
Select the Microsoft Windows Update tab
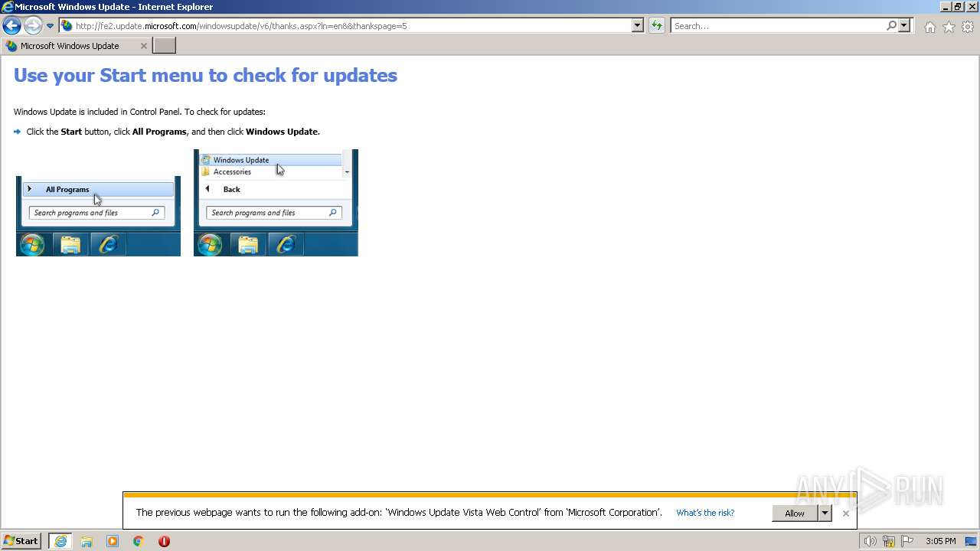[76, 46]
